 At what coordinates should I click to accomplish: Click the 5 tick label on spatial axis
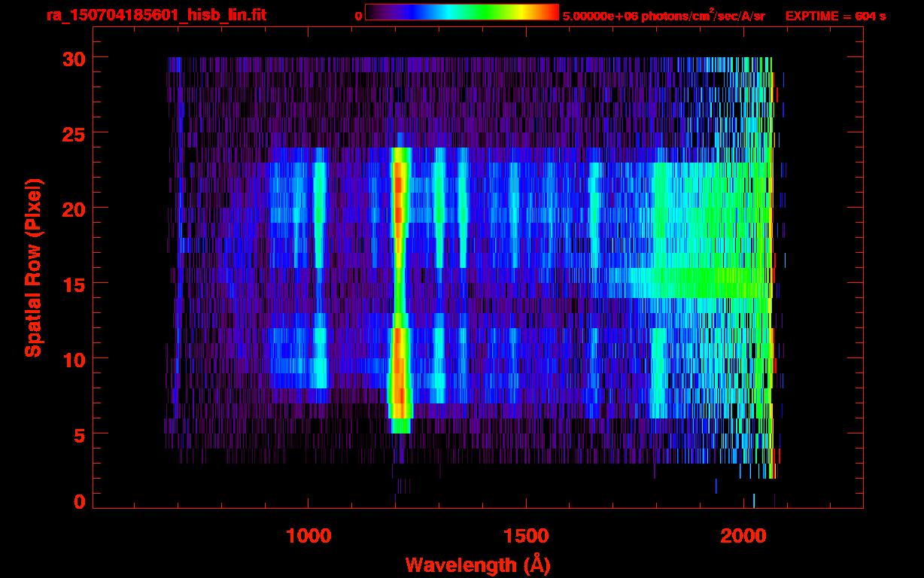pyautogui.click(x=78, y=434)
